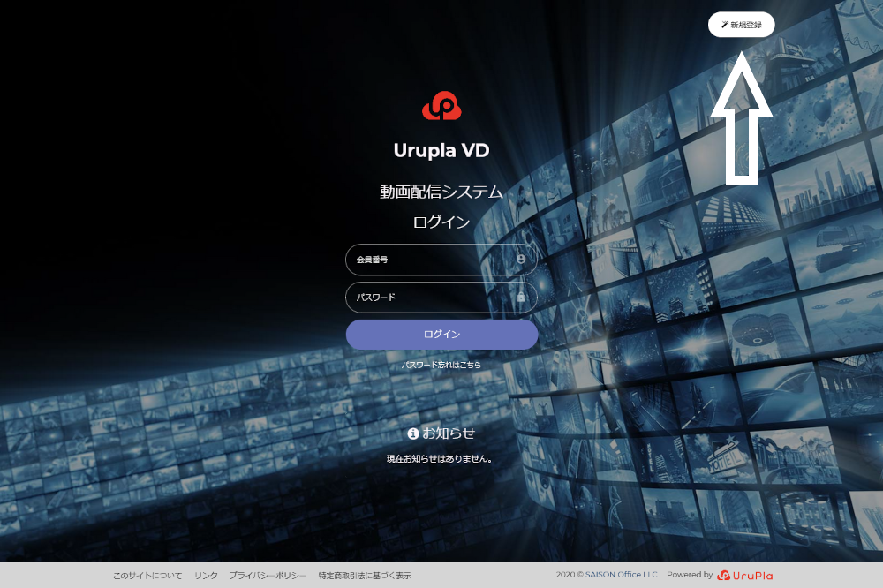The height and width of the screenshot is (588, 883).
Task: Click the 新規登録 button
Action: coord(741,25)
